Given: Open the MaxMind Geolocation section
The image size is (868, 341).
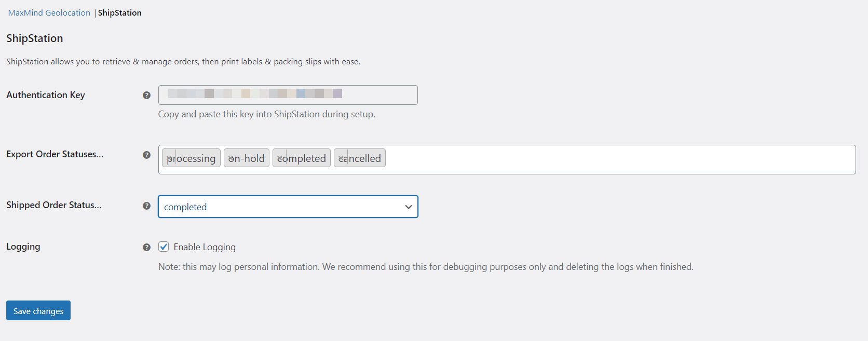Looking at the screenshot, I should coord(49,13).
